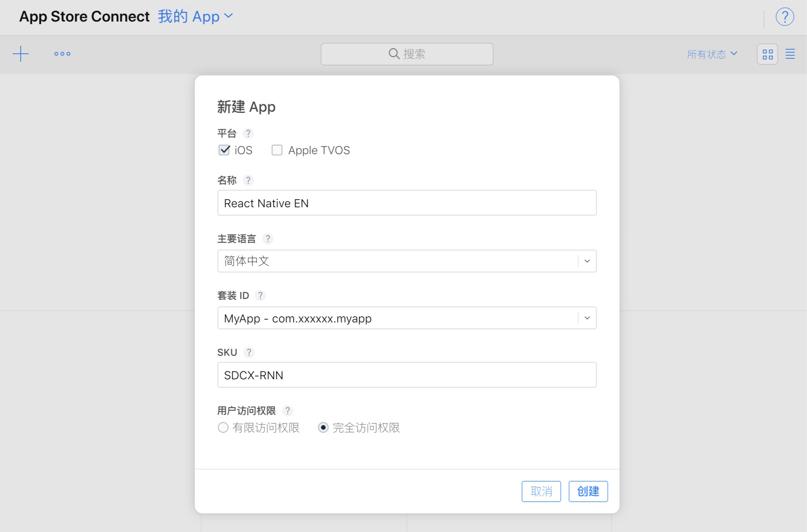Open the 套装 ID MyApp dropdown
The height and width of the screenshot is (532, 807).
point(407,318)
